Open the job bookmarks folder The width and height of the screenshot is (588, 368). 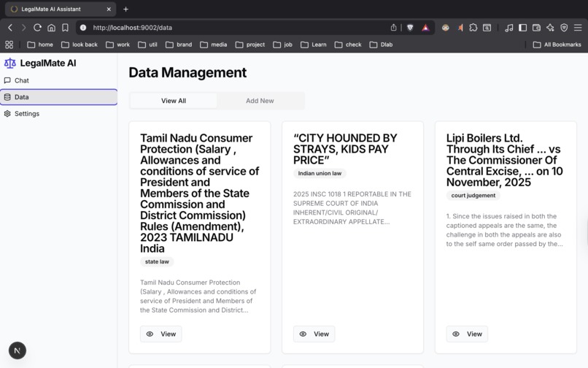coord(283,45)
